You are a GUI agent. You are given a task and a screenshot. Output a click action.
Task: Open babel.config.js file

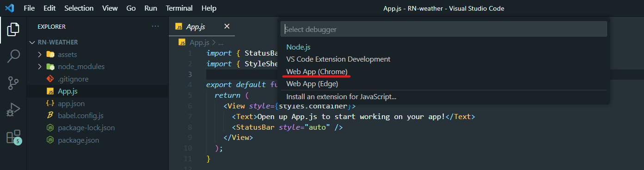[80, 115]
